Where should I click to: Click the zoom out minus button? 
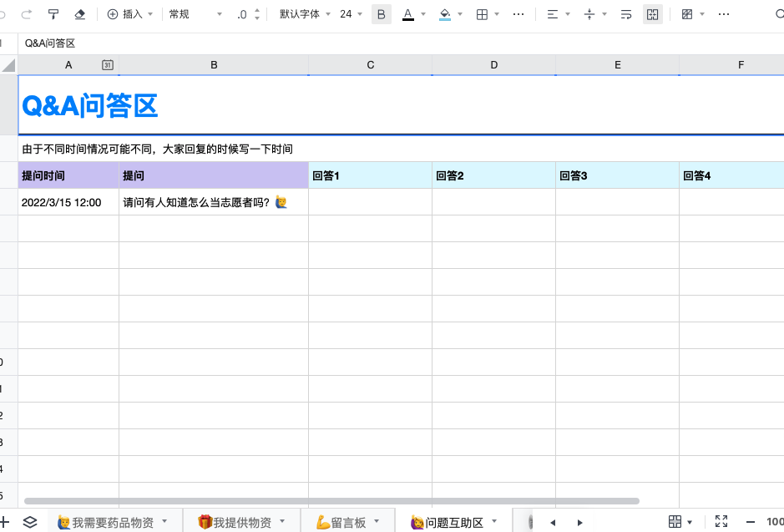click(x=751, y=522)
